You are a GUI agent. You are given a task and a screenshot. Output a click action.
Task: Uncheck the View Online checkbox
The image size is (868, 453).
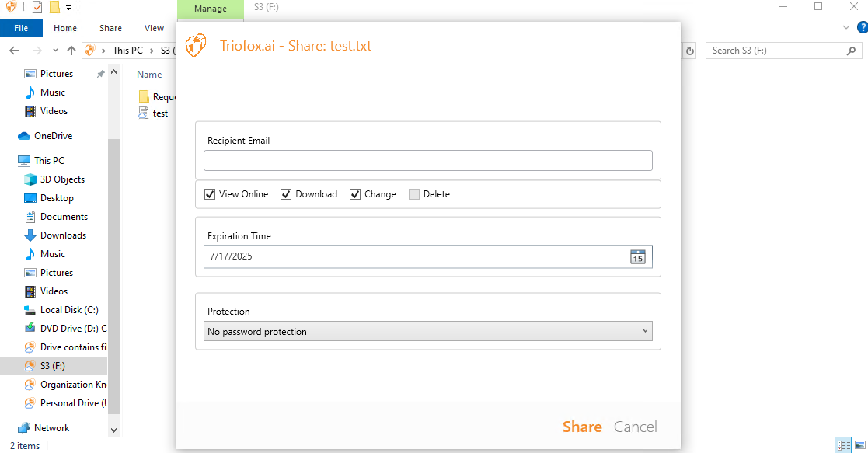point(210,194)
